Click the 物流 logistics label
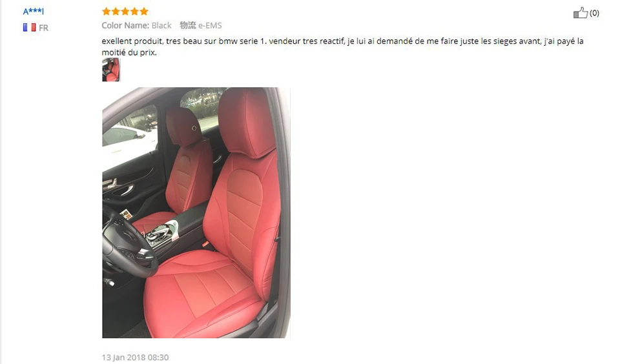The image size is (620, 364). pyautogui.click(x=188, y=25)
